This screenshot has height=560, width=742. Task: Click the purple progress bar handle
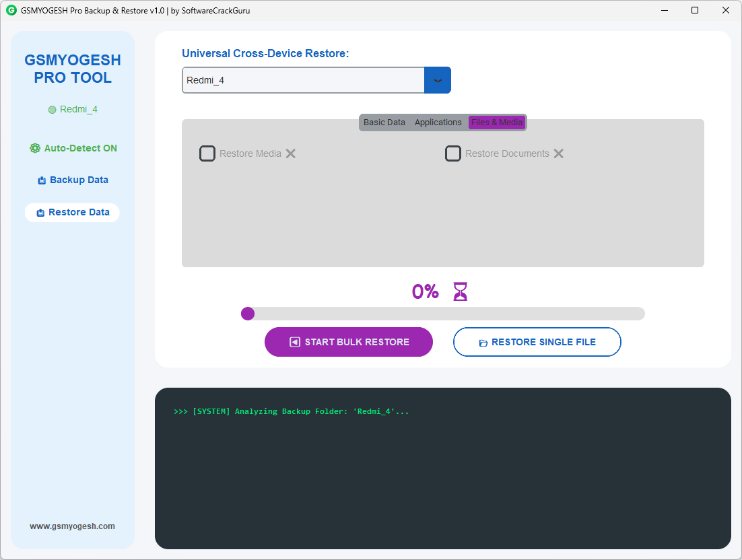click(x=248, y=314)
